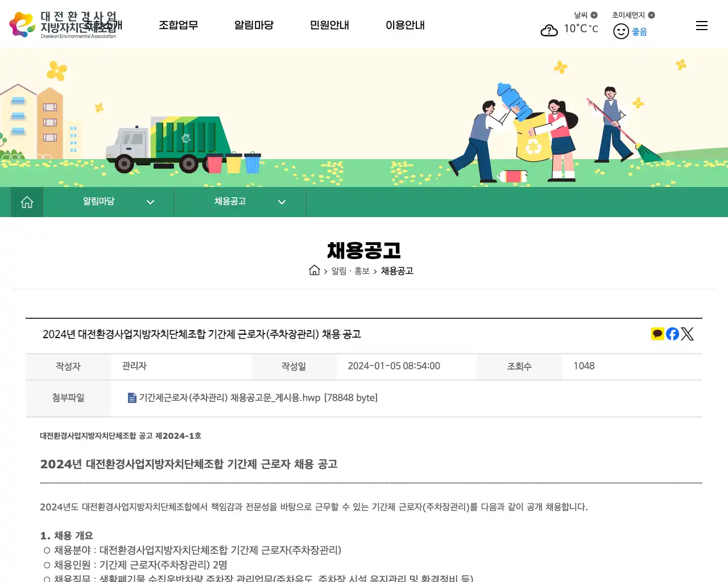Screen dimensions: 728x582
Task: Click the document icon beside the hwp attachment
Action: click(x=131, y=397)
